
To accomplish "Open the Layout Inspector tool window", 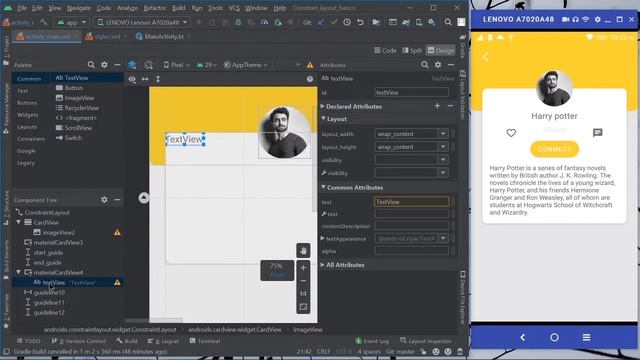I will pyautogui.click(x=426, y=341).
